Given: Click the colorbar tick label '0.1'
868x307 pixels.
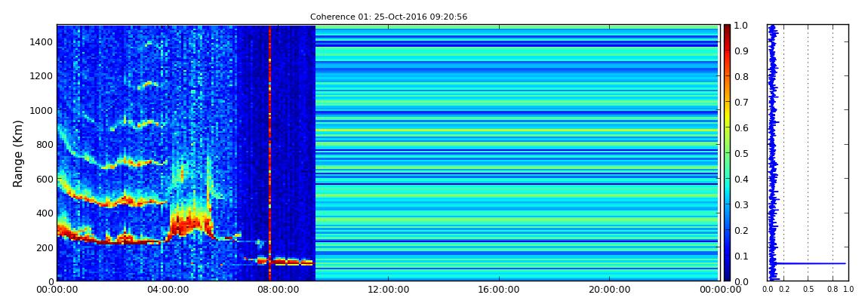Looking at the screenshot, I should coord(741,256).
